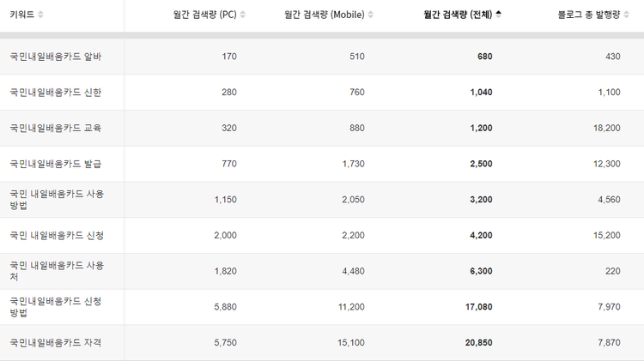Click PC search value 770
644x361 pixels.
coord(229,164)
